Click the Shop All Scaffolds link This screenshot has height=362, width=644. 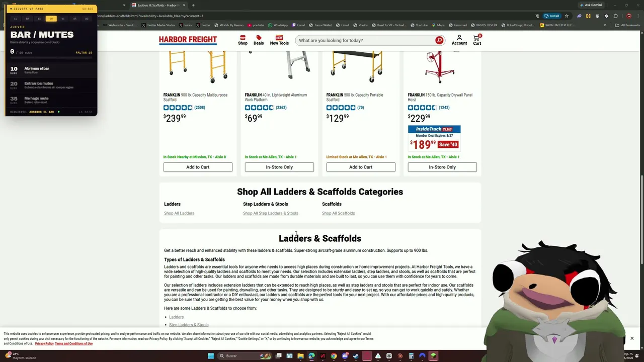(x=338, y=213)
